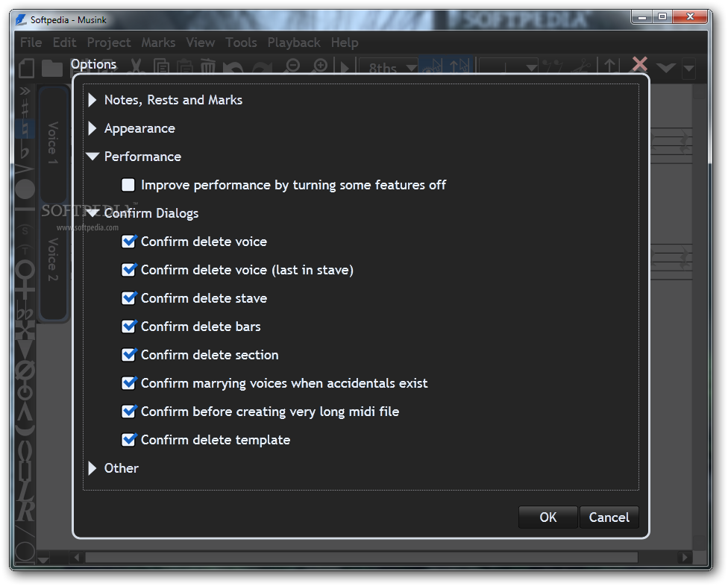This screenshot has height=586, width=728.
Task: Uncheck Confirm delete voice
Action: point(128,242)
